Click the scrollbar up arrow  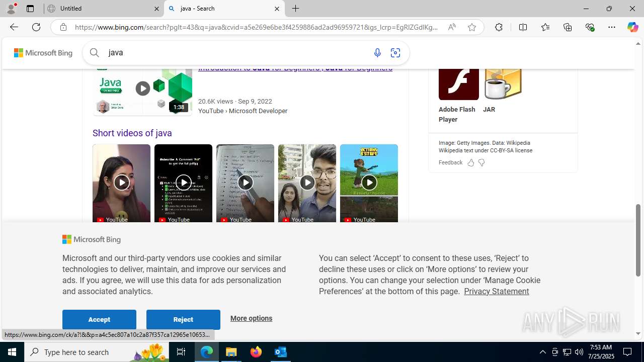tap(638, 44)
